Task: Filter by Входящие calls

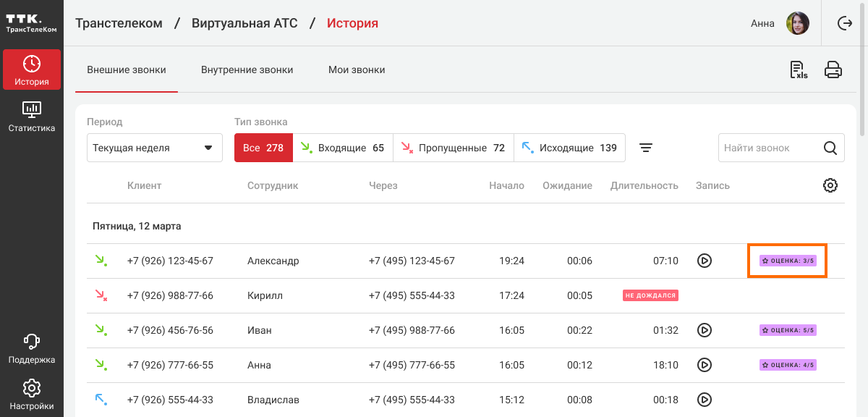Action: click(x=343, y=148)
